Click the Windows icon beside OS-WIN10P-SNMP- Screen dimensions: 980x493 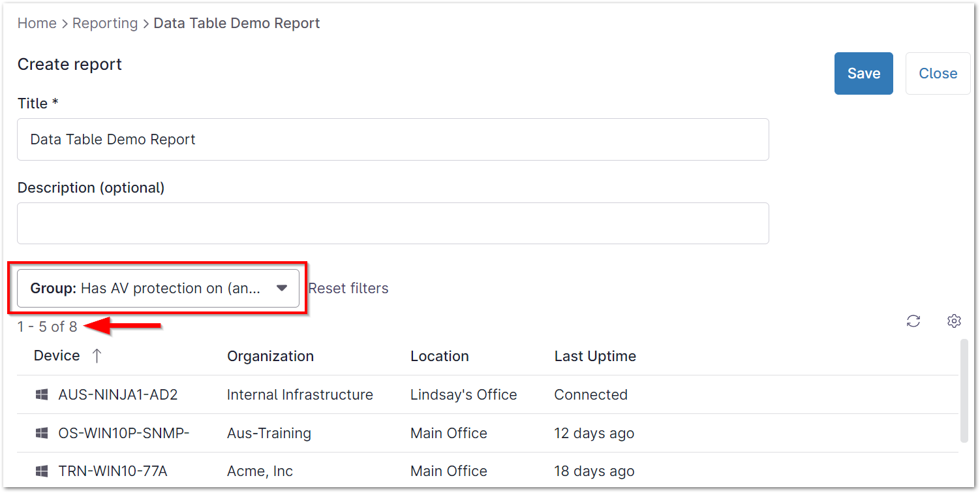pos(42,432)
